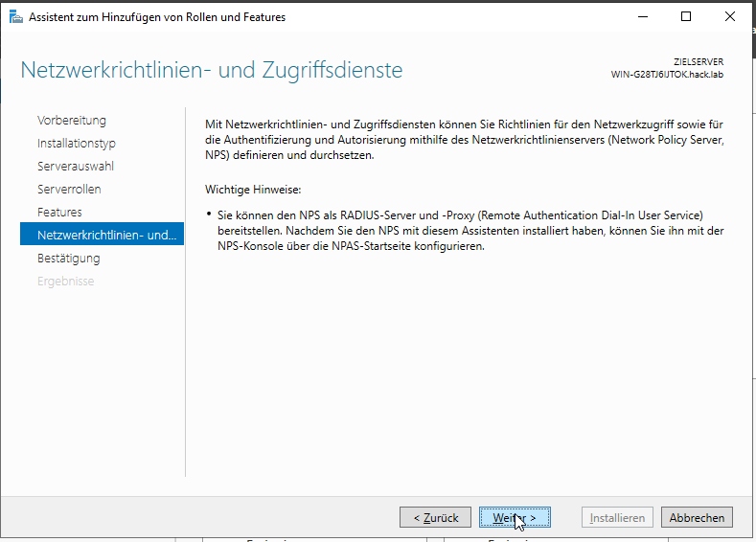The width and height of the screenshot is (756, 542).
Task: Jump to the Features step
Action: [59, 213]
